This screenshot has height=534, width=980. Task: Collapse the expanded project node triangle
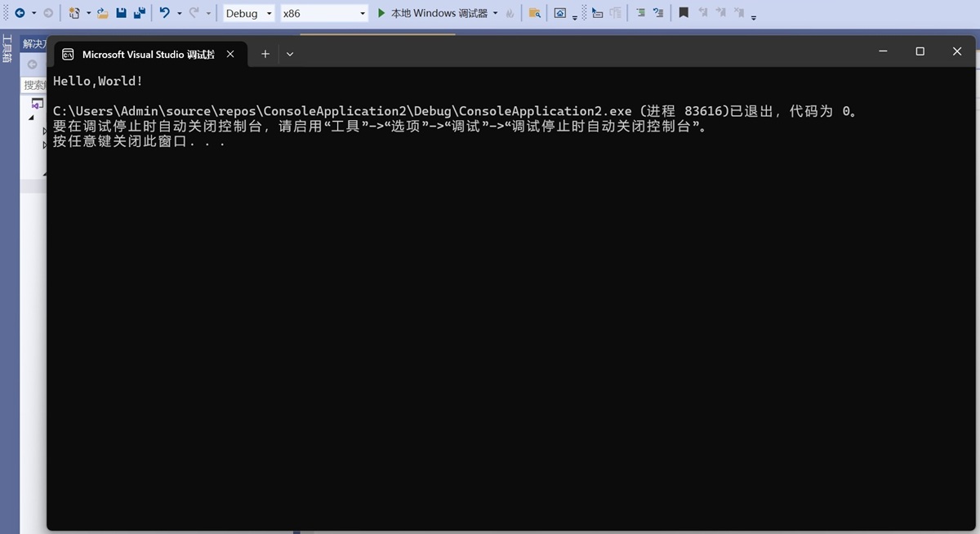[x=31, y=118]
